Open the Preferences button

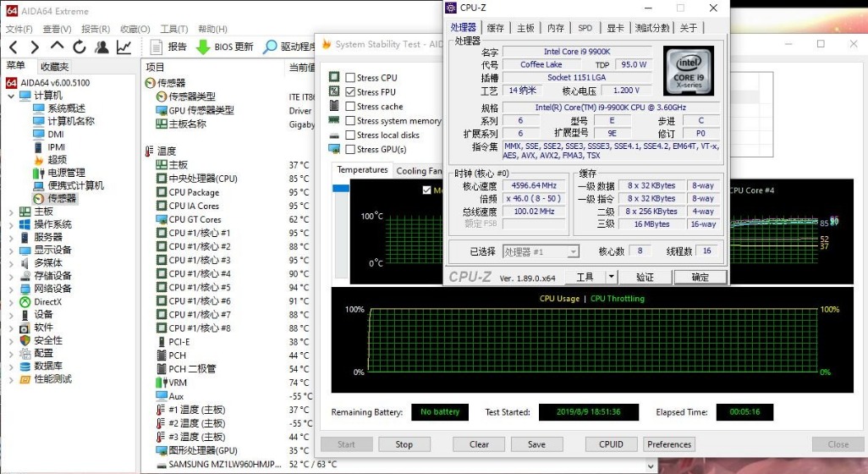(x=669, y=444)
